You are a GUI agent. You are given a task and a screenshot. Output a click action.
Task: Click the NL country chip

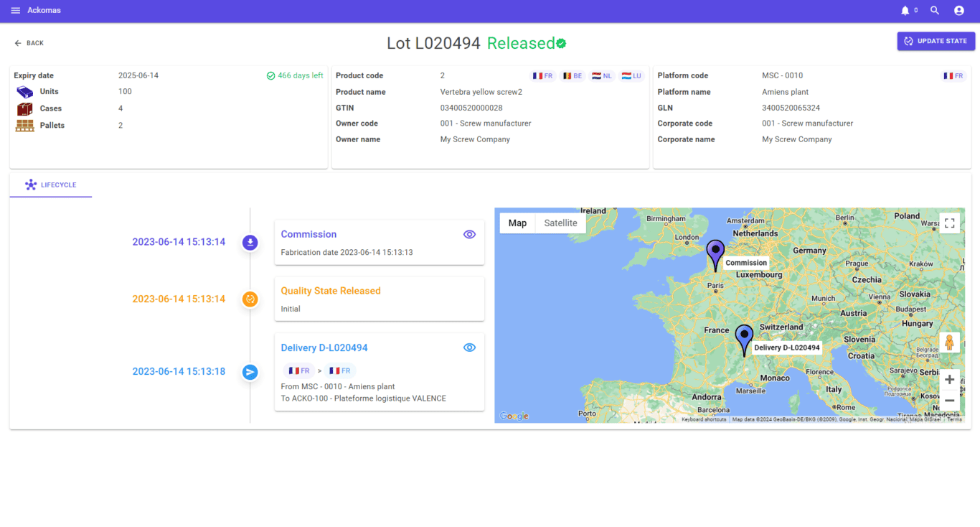[x=602, y=75]
